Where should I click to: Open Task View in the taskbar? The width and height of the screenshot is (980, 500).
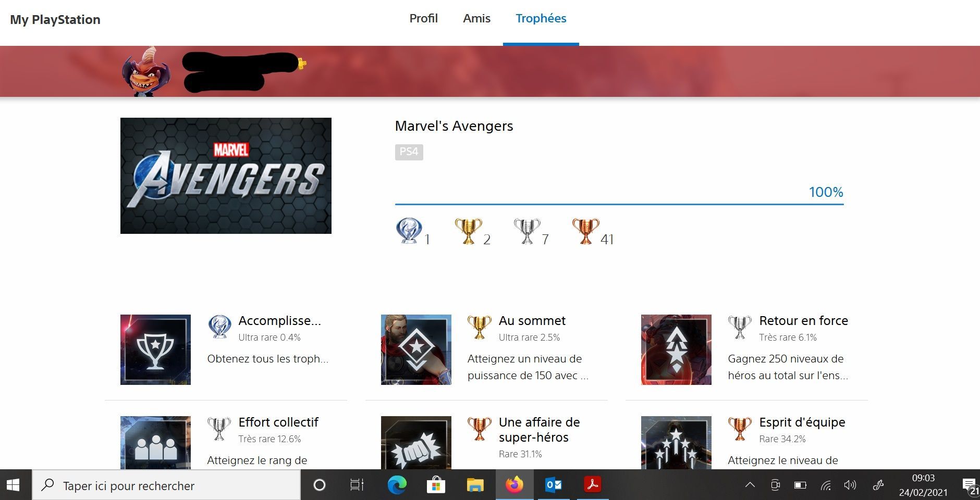click(357, 485)
